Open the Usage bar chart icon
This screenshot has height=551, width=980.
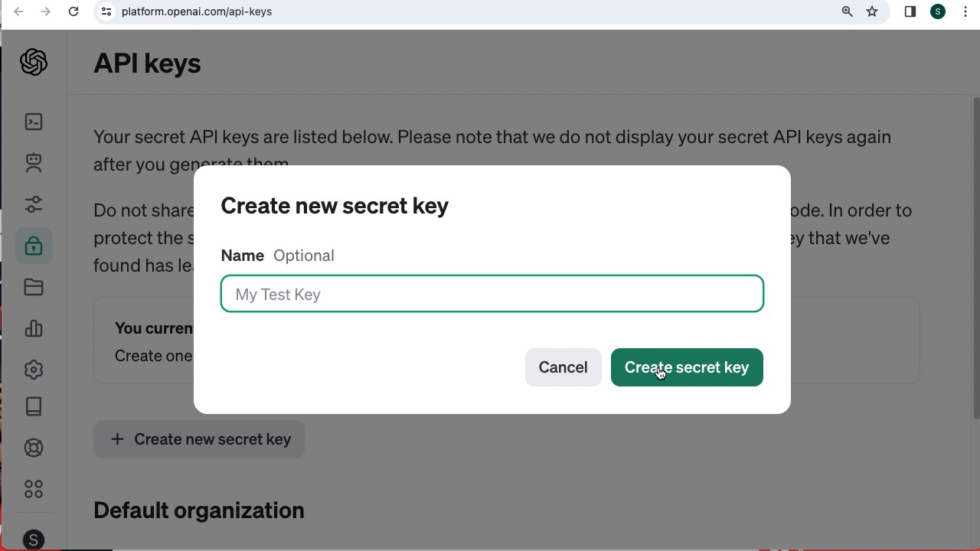click(x=34, y=328)
